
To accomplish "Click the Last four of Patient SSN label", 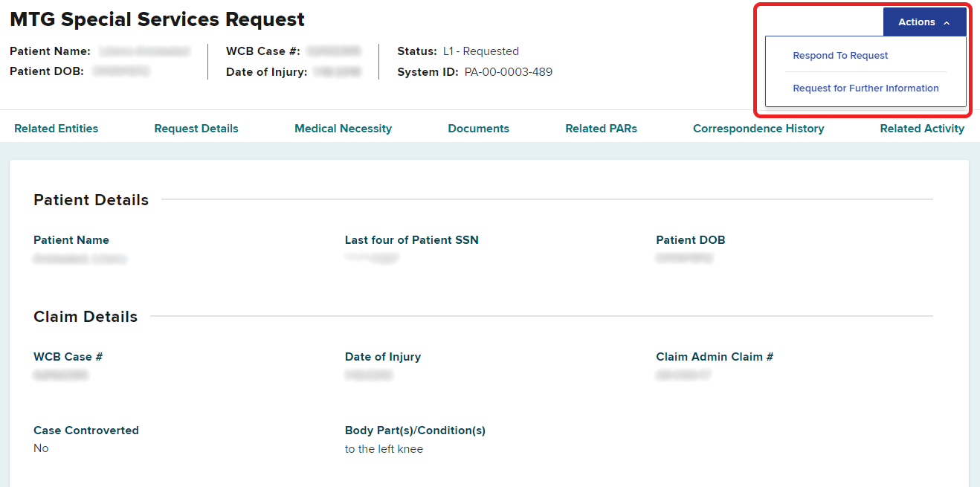I will [x=411, y=240].
